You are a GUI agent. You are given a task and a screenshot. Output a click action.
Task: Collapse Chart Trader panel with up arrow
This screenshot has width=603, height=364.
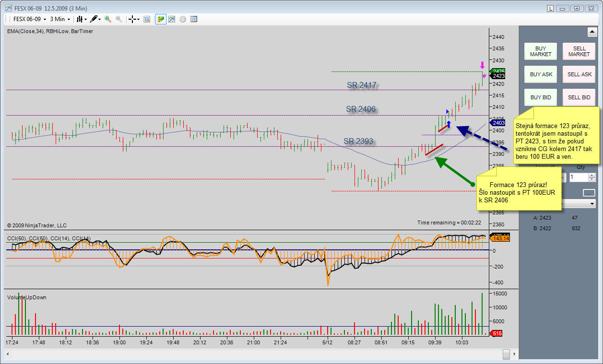pos(592,32)
